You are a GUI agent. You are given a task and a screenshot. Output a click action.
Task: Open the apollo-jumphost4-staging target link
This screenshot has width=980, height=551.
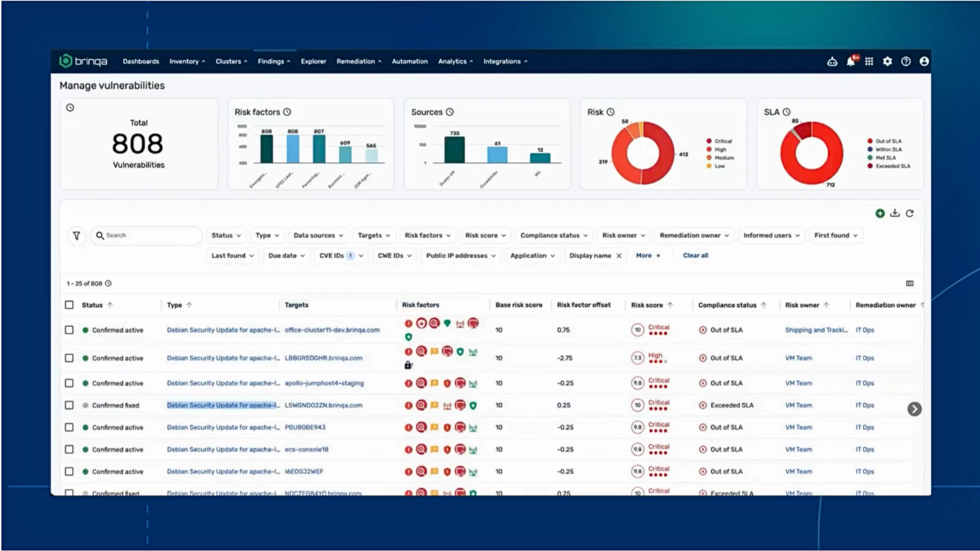(324, 383)
